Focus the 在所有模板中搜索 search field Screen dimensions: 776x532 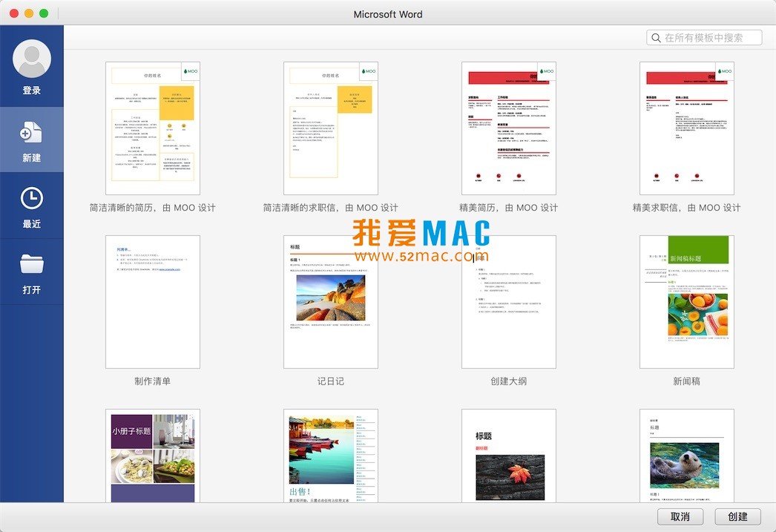point(704,38)
